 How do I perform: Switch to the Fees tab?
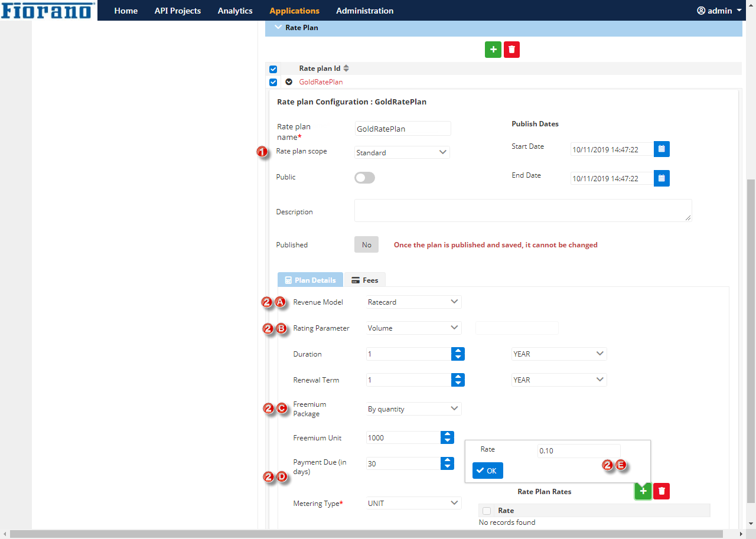[x=364, y=280]
